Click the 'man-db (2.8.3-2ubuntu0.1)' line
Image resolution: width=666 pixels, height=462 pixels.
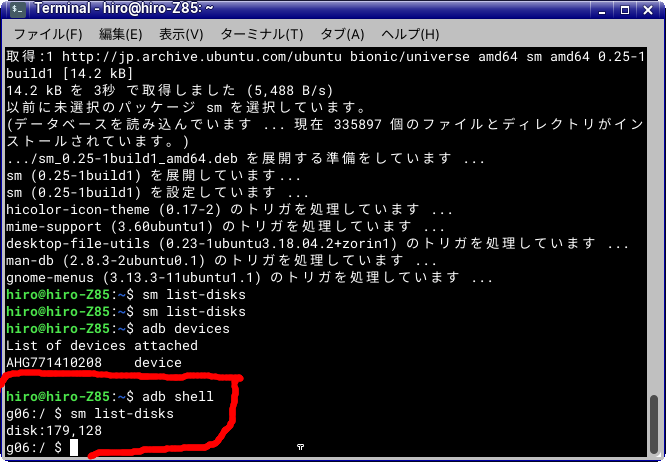click(221, 260)
